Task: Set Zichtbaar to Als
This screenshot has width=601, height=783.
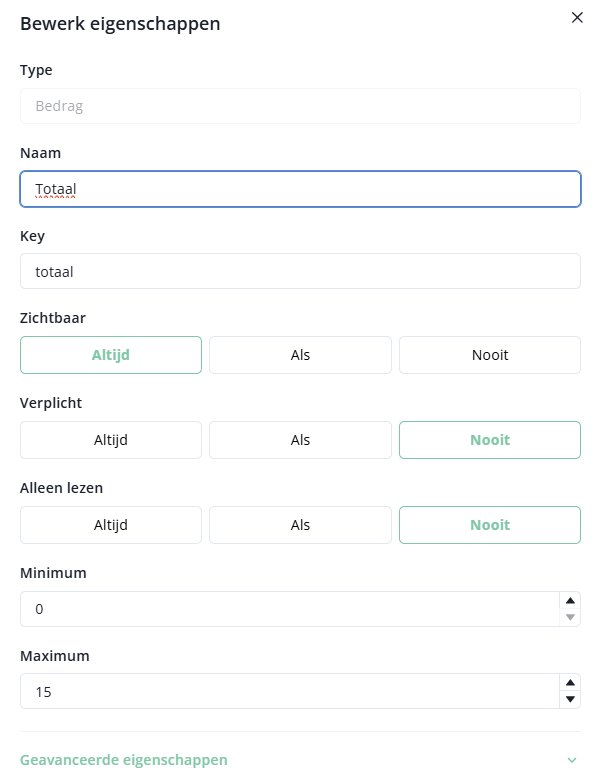Action: click(300, 355)
